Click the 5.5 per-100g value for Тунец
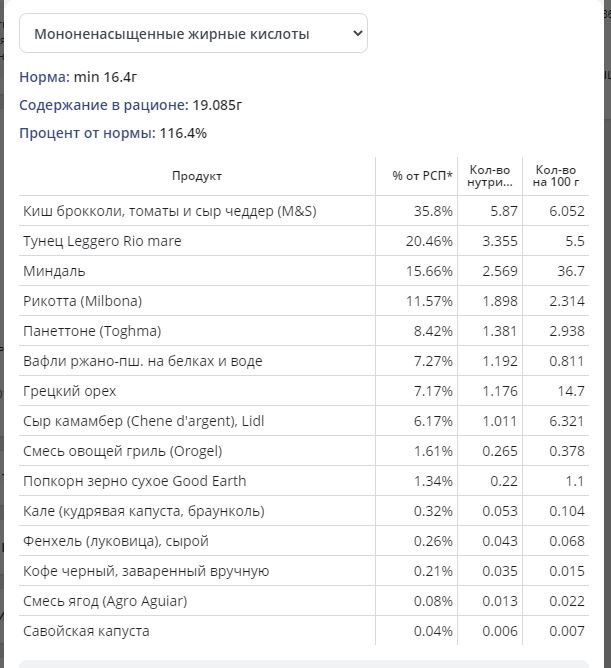611x668 pixels. click(x=575, y=241)
